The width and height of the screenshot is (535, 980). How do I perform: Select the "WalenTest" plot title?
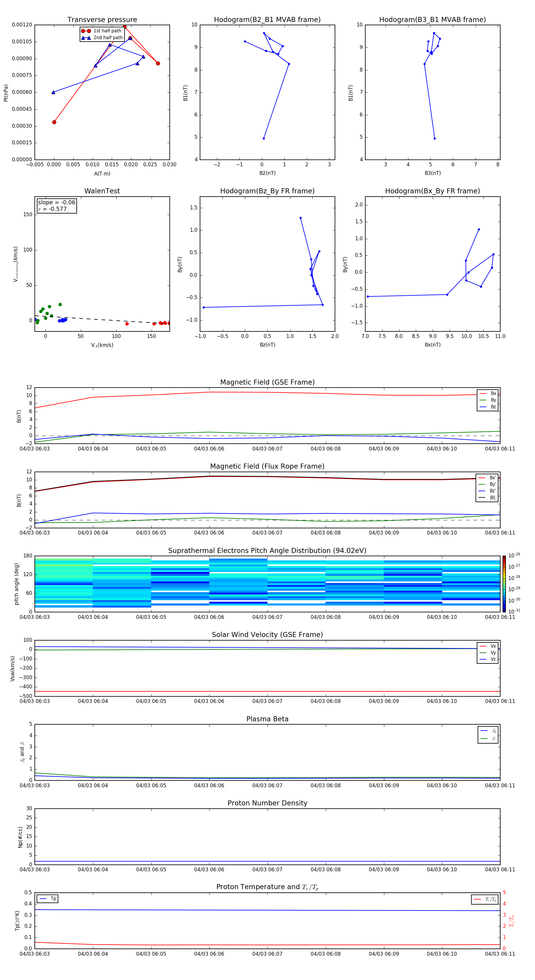point(102,191)
